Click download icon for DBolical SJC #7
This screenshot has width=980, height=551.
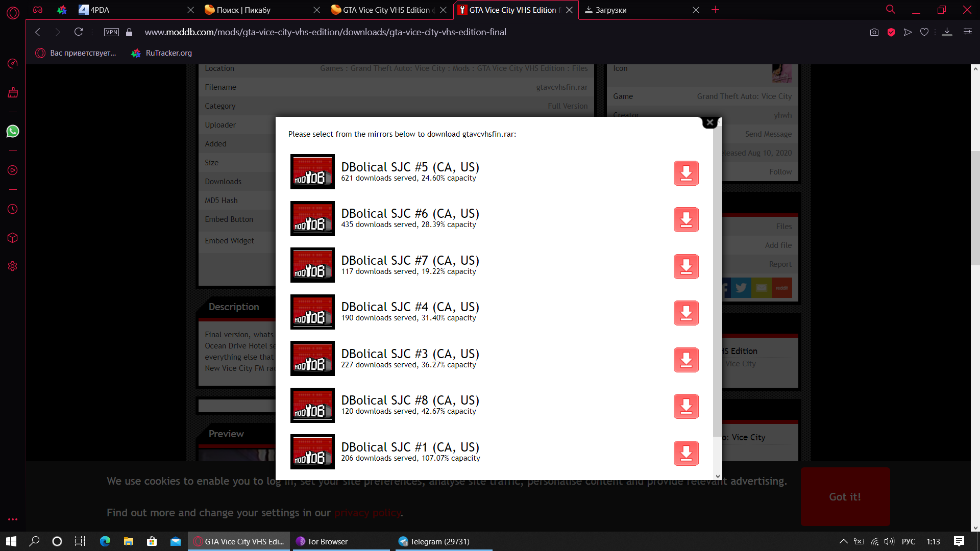tap(685, 267)
